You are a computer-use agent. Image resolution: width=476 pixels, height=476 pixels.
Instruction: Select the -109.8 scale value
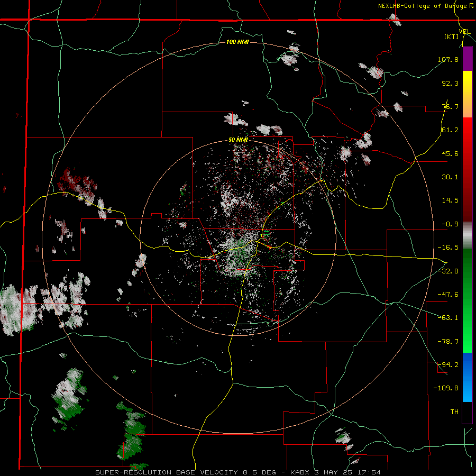(x=446, y=388)
